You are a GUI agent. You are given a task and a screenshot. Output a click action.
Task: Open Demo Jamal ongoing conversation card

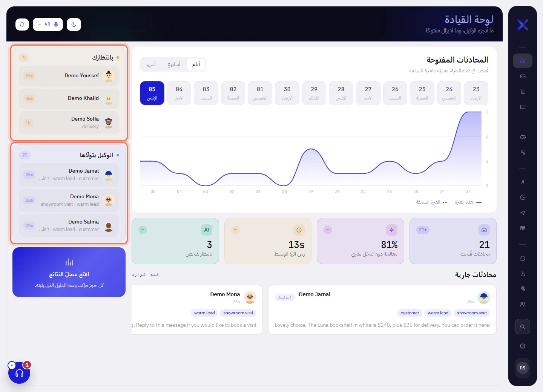coord(382,309)
